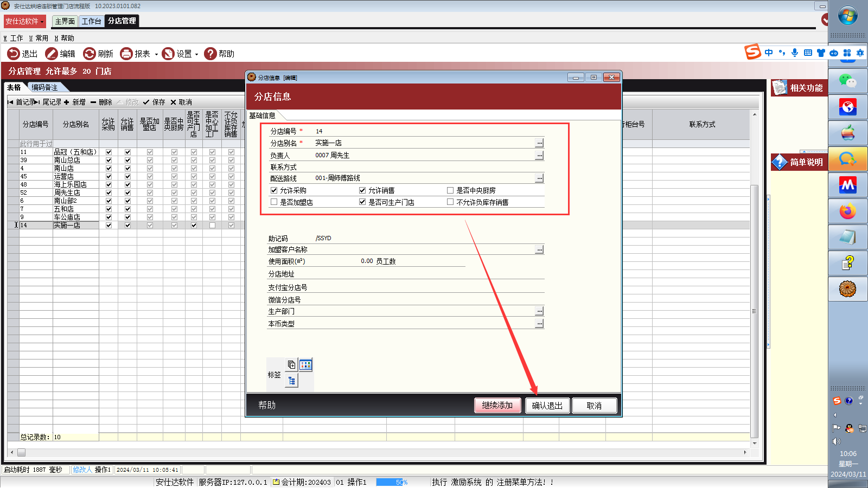This screenshot has height=488, width=868.
Task: Click the 相关功能 panel icon
Action: click(780, 87)
